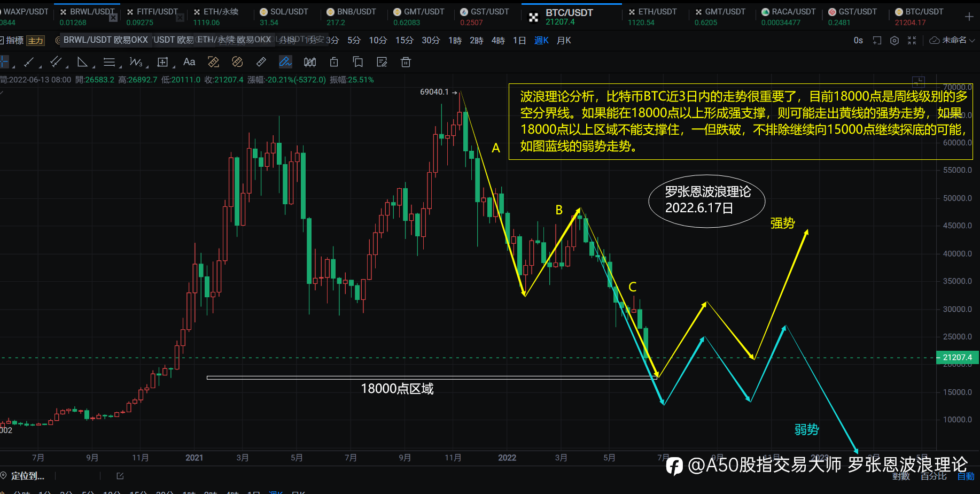Select the 月K monthly timeframe
Image resolution: width=980 pixels, height=494 pixels.
click(x=564, y=41)
